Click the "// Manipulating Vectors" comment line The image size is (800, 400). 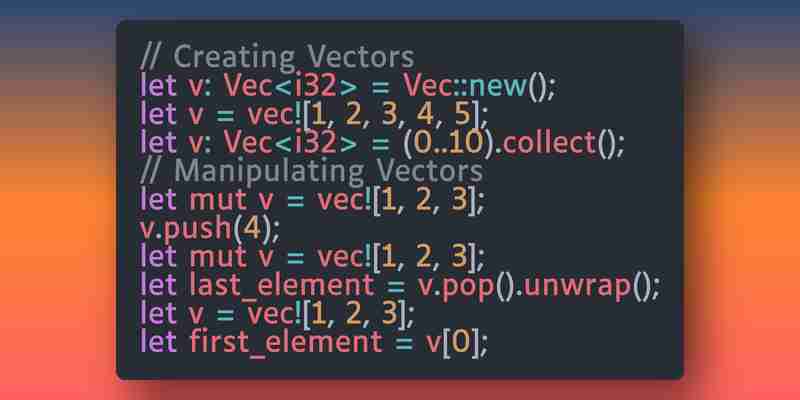point(311,171)
